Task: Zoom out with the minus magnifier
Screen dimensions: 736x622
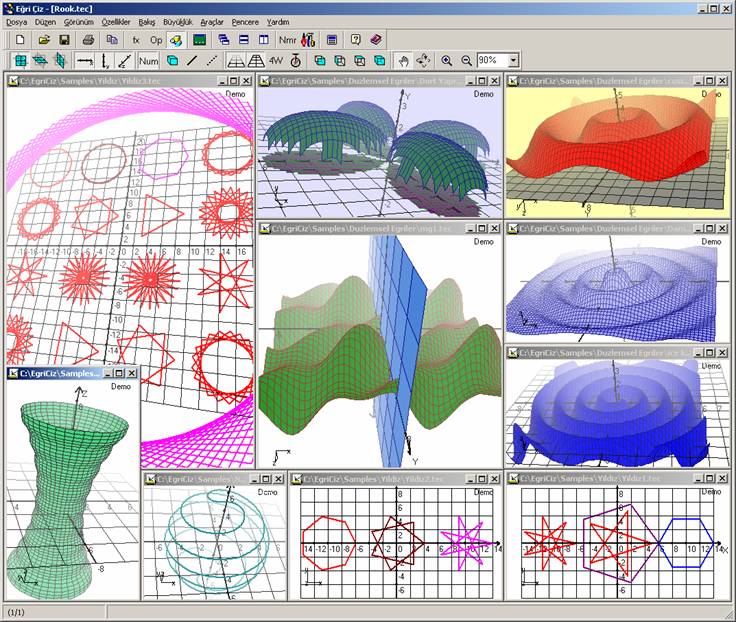Action: pos(466,61)
